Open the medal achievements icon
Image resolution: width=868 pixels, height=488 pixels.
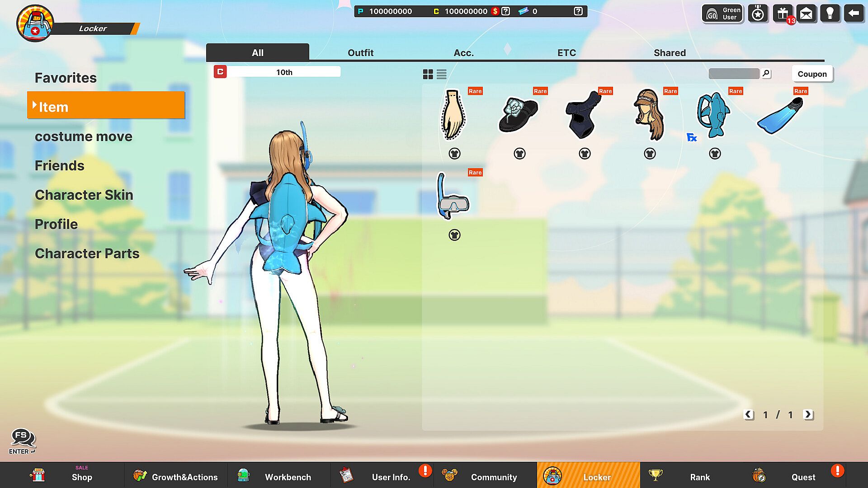(758, 14)
